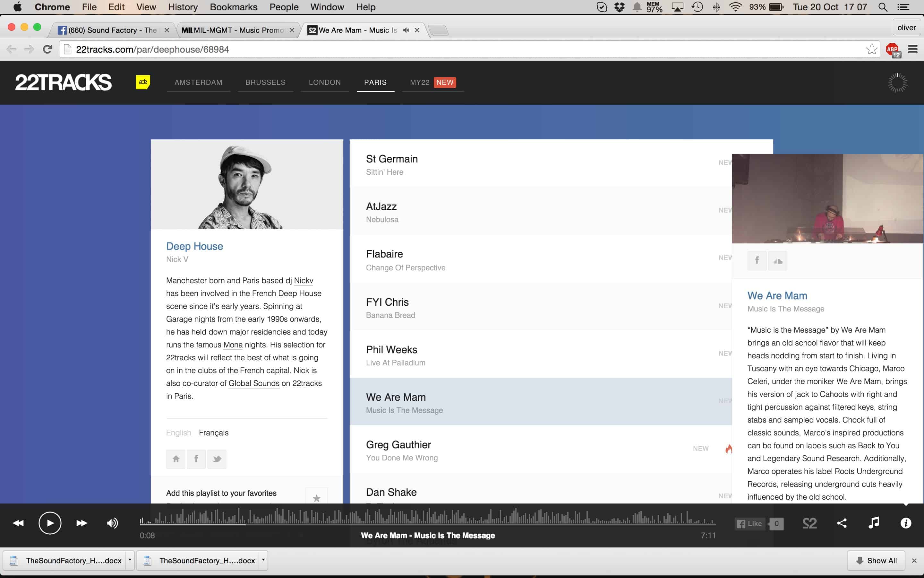924x578 pixels.
Task: Click the Dropbox menu bar icon
Action: tap(619, 7)
